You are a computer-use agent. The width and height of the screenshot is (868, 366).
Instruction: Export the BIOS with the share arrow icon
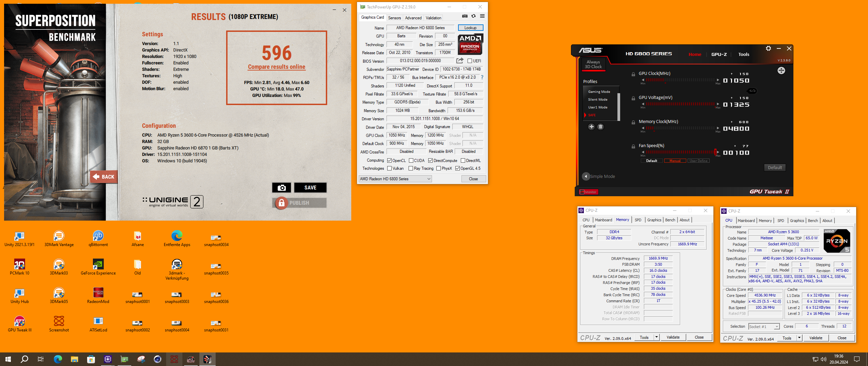coord(460,61)
